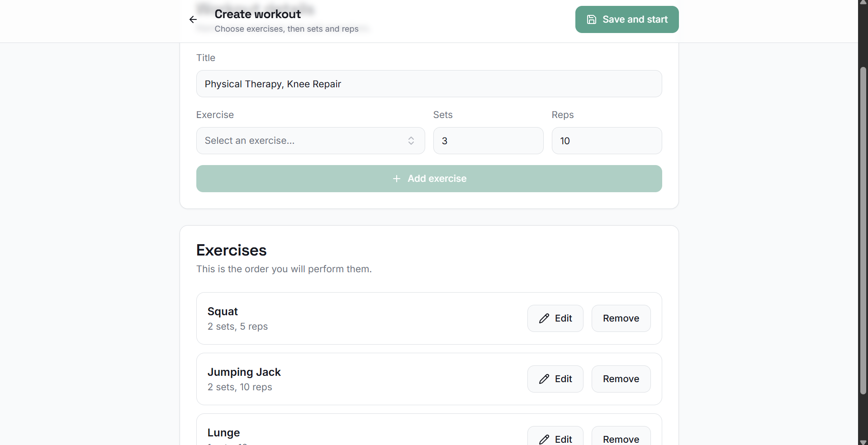868x445 pixels.
Task: Edit the workout Title field
Action: click(x=429, y=84)
